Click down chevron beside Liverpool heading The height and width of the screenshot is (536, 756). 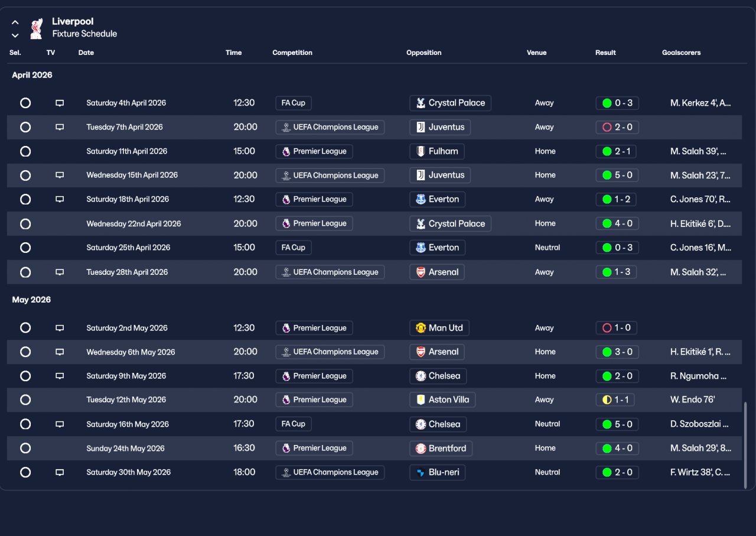pos(15,35)
